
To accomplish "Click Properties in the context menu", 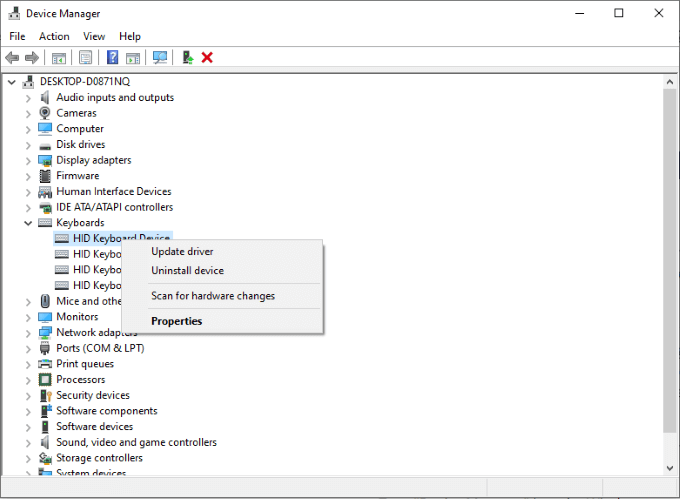I will point(177,321).
